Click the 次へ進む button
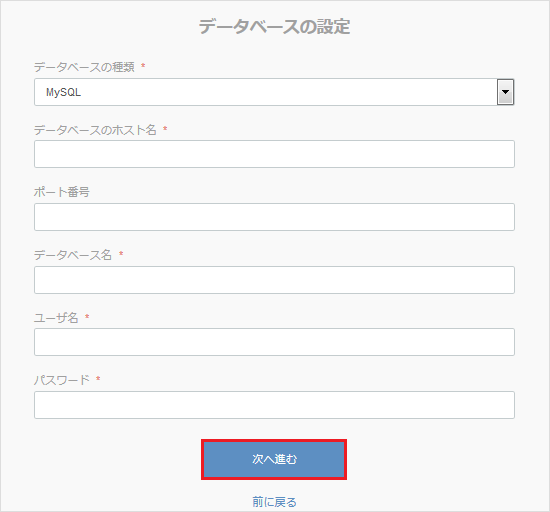This screenshot has width=550, height=512. pos(274,459)
